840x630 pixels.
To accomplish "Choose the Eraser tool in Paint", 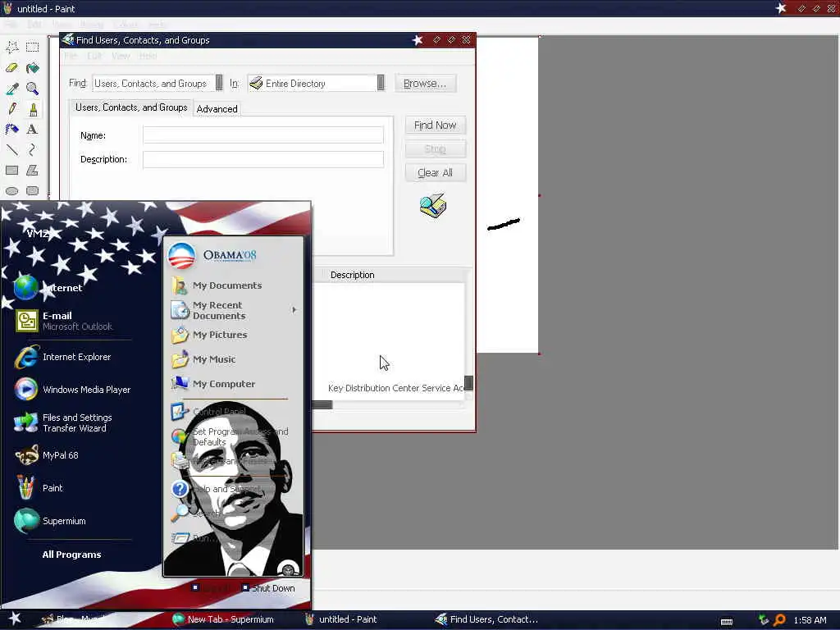I will [11, 68].
